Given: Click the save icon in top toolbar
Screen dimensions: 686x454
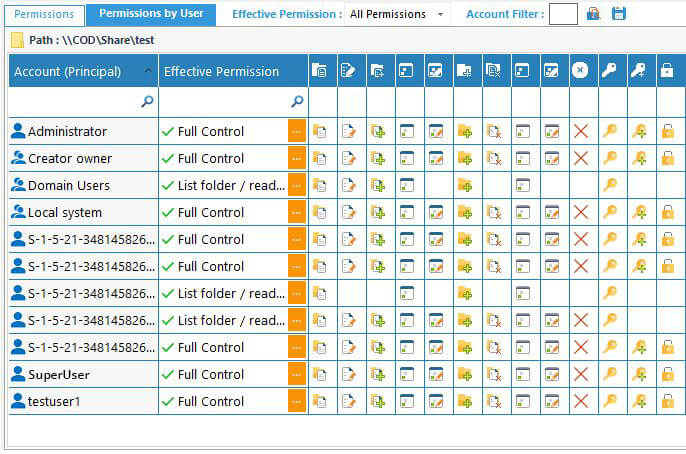Looking at the screenshot, I should (x=619, y=14).
